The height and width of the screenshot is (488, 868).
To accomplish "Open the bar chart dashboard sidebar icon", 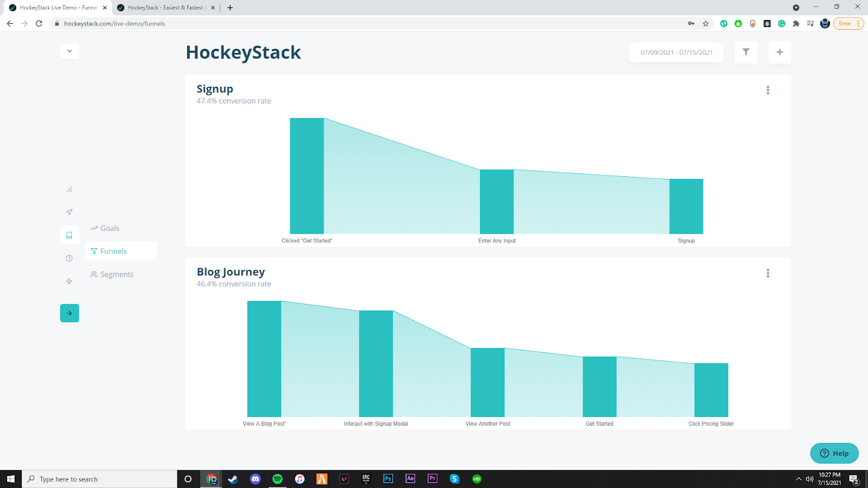I will click(x=69, y=189).
